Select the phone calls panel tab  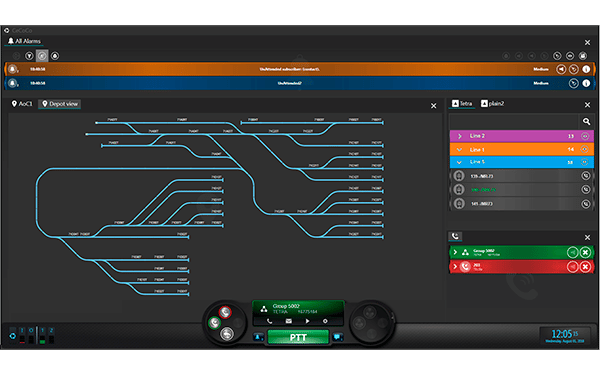click(455, 236)
